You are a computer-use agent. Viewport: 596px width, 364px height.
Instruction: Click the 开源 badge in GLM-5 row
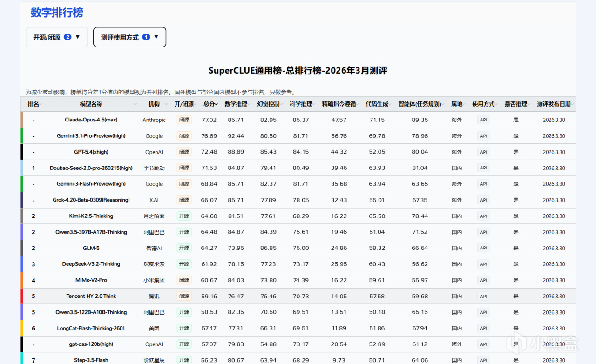(x=184, y=248)
